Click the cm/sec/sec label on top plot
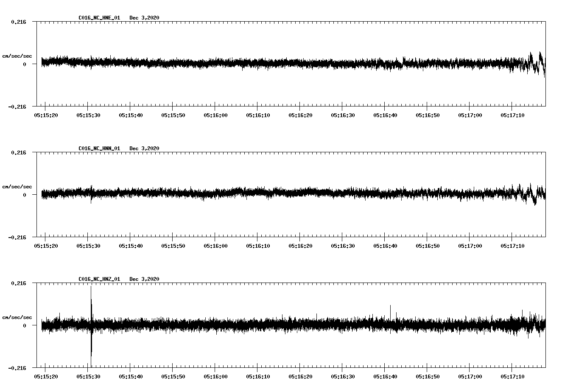This screenshot has width=576, height=392. coord(18,56)
